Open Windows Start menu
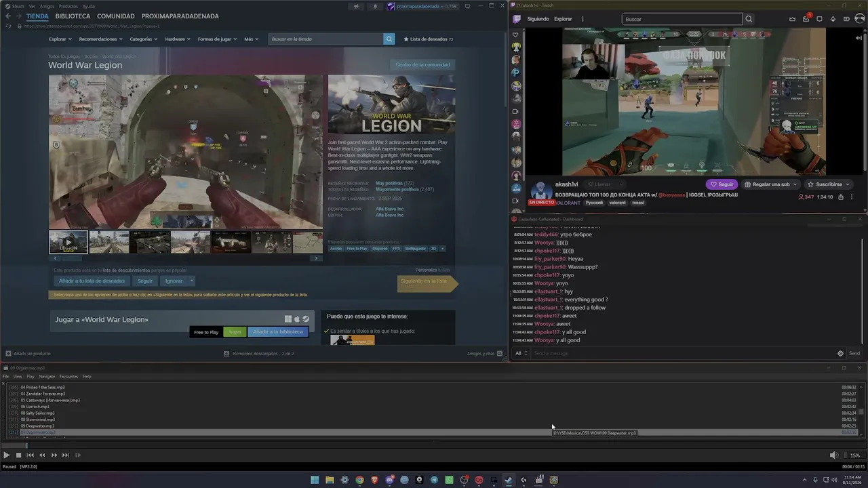This screenshot has height=488, width=868. (x=315, y=480)
